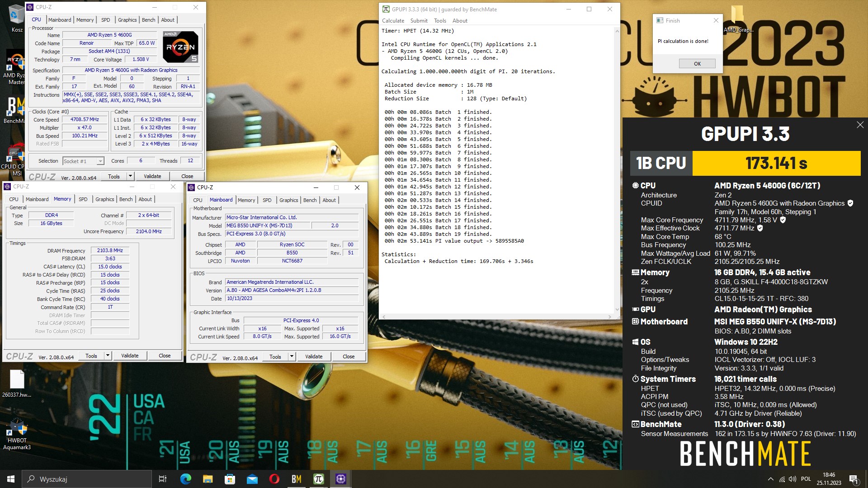Open Tools dropdown arrow in Memory CPU-Z window
This screenshot has height=488, width=868.
[108, 356]
